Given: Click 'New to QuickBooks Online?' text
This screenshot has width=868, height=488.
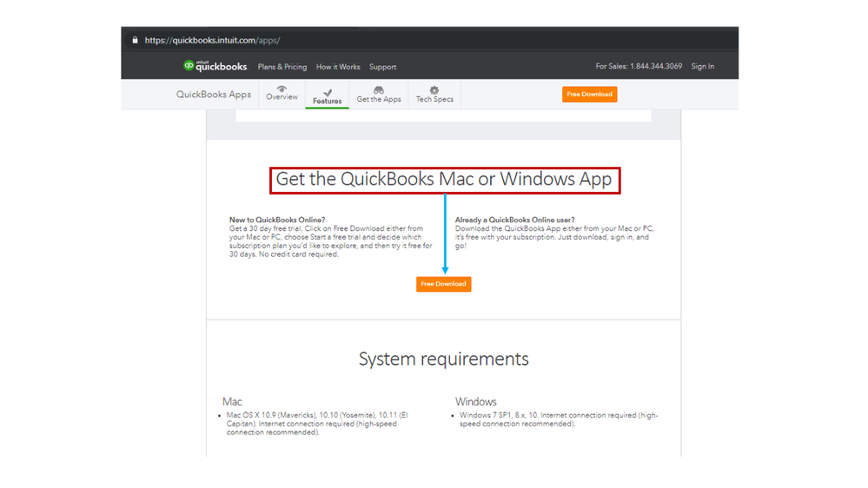Looking at the screenshot, I should 277,220.
